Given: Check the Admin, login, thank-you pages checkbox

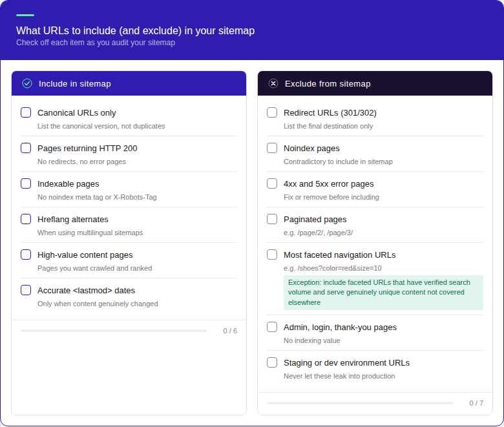Looking at the screenshot, I should click(x=272, y=327).
